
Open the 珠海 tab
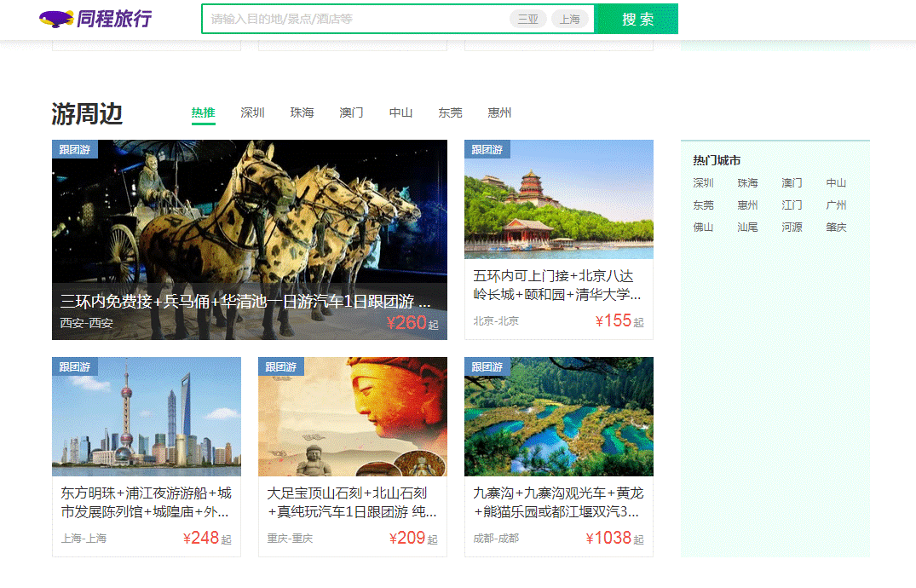(302, 112)
